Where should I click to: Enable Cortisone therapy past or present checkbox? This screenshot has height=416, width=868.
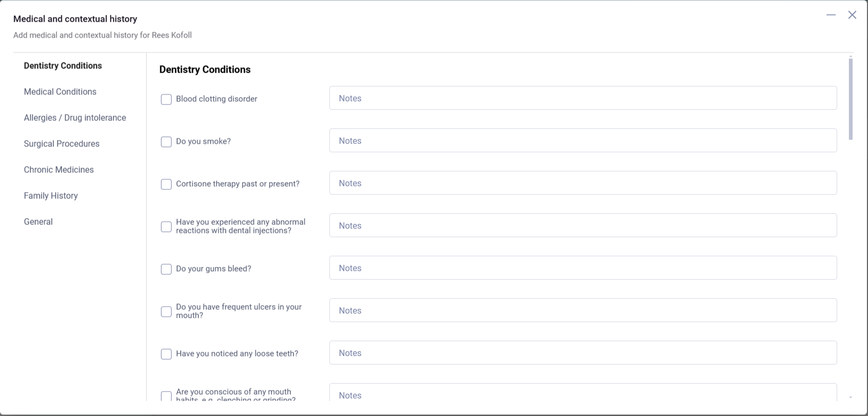coord(166,184)
